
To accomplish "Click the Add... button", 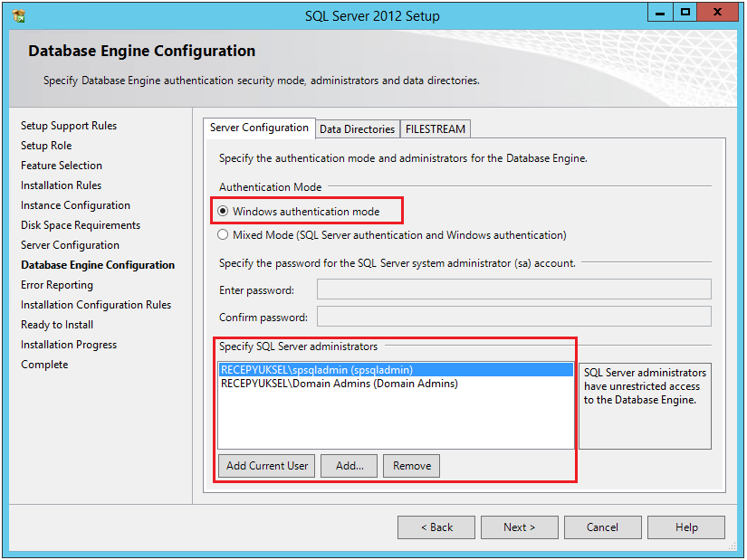I will (x=350, y=466).
